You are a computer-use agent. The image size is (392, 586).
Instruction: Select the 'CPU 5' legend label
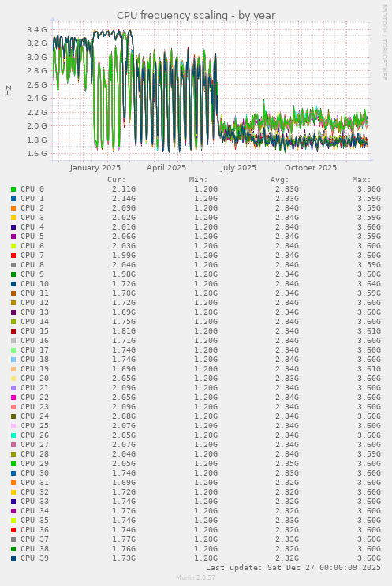tap(32, 237)
